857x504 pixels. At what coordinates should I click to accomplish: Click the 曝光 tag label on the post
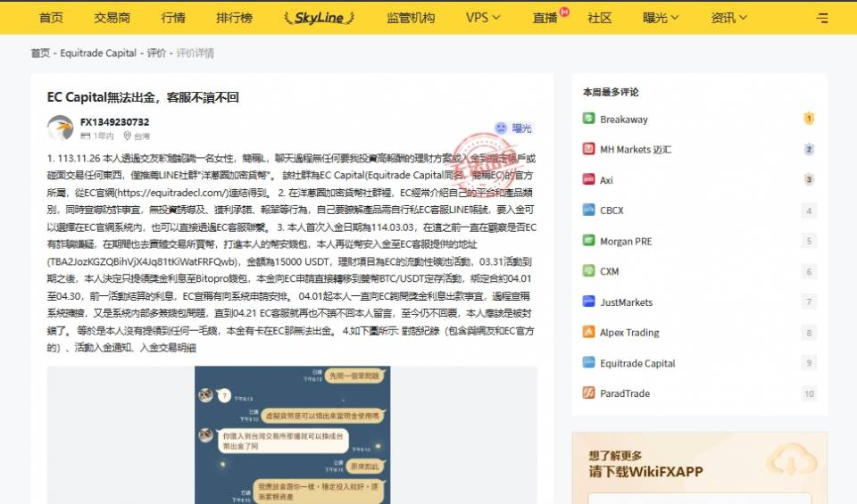521,128
